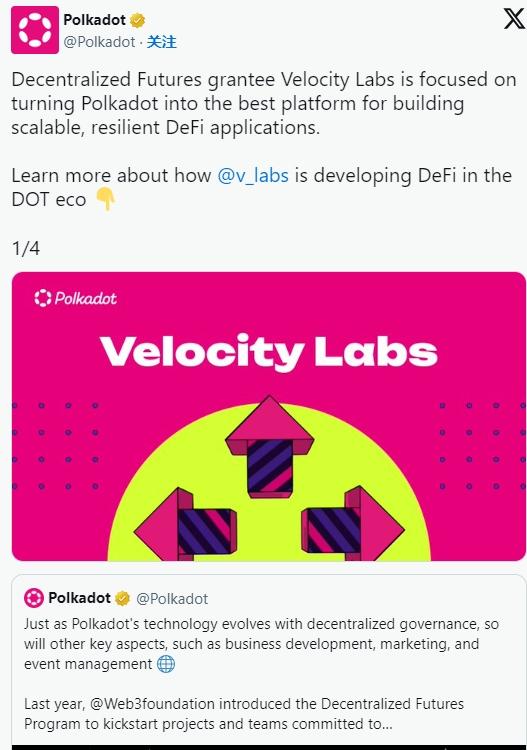Click the small Polkadot avatar in quoted tweet

click(x=33, y=598)
